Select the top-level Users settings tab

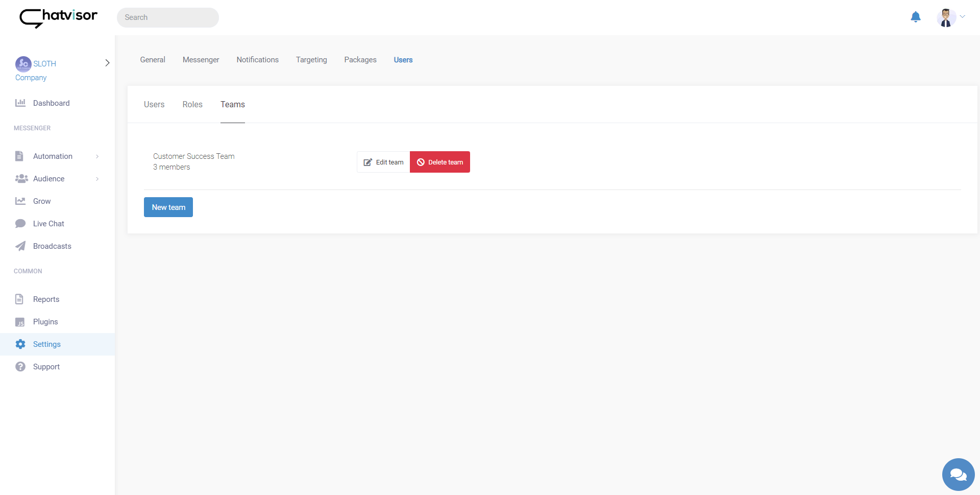(403, 60)
